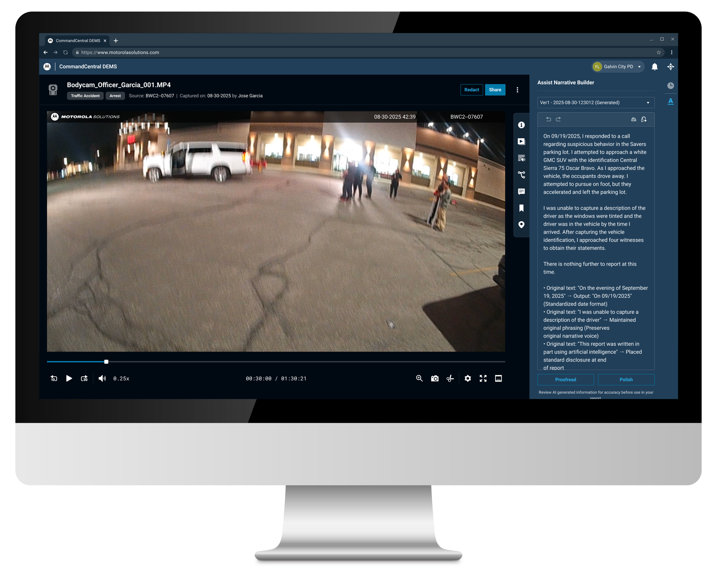Click the comments icon in sidebar
This screenshot has width=717, height=588.
point(521,191)
